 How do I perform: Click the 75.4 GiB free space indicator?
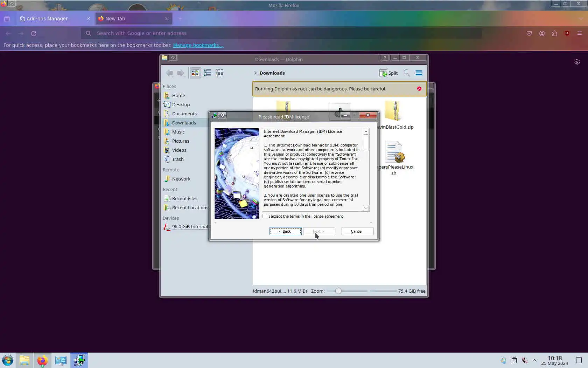pyautogui.click(x=412, y=291)
